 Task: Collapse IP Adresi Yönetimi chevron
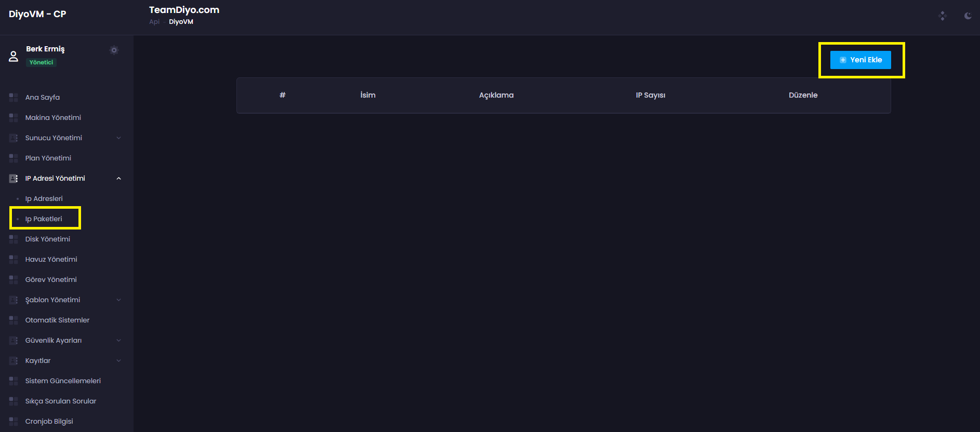point(118,178)
